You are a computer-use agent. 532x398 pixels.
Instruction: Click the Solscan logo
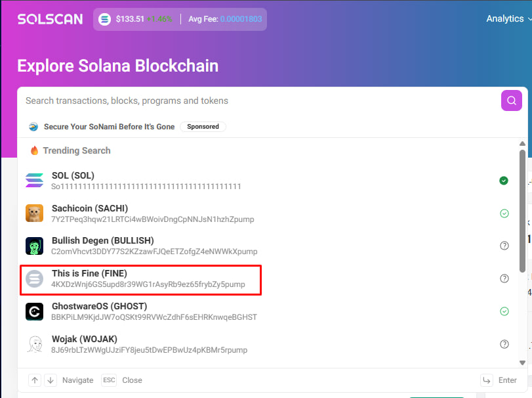(49, 19)
